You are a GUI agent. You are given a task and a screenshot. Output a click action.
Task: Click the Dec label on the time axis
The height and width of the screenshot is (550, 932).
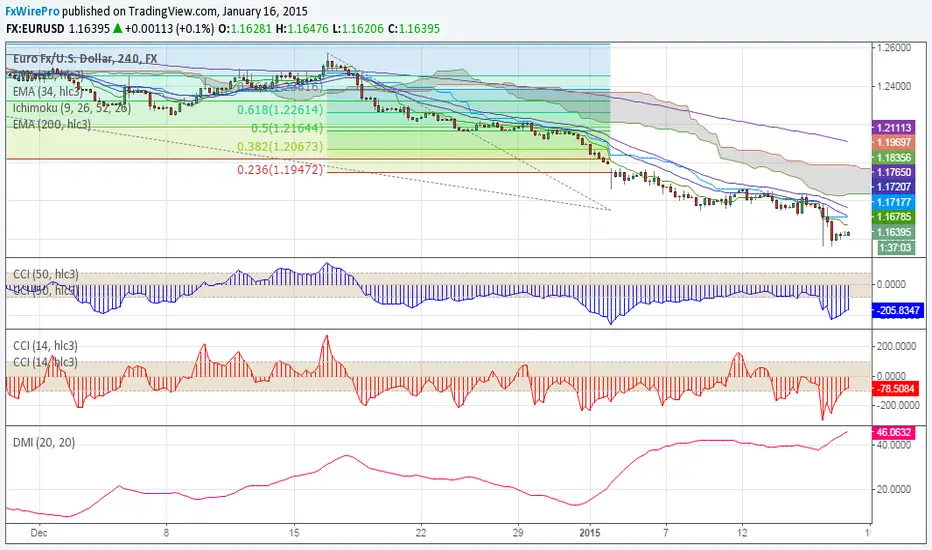pos(39,533)
